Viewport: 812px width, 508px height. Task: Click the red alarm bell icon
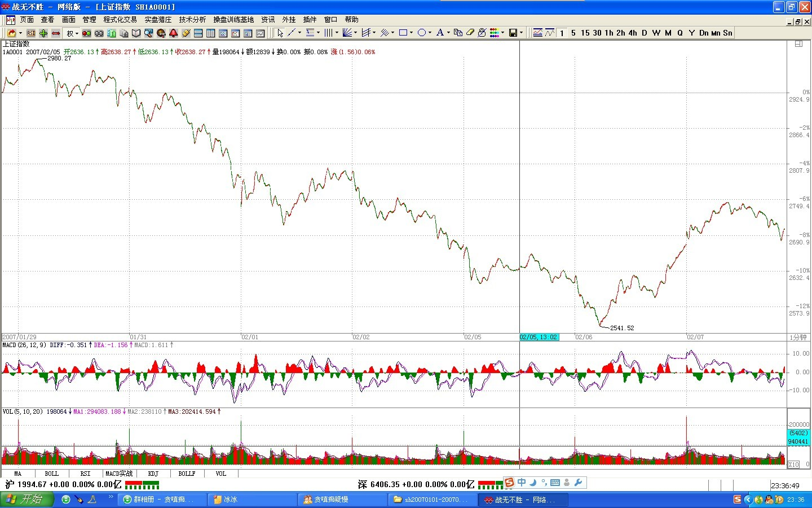[174, 33]
